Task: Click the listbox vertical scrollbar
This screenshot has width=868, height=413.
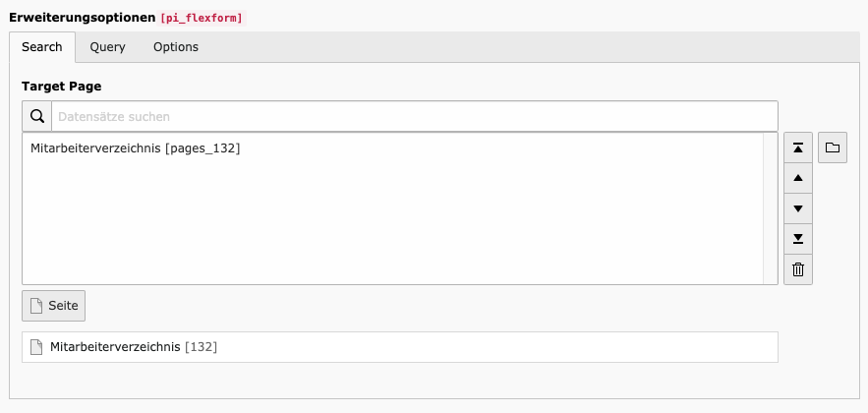Action: click(770, 208)
